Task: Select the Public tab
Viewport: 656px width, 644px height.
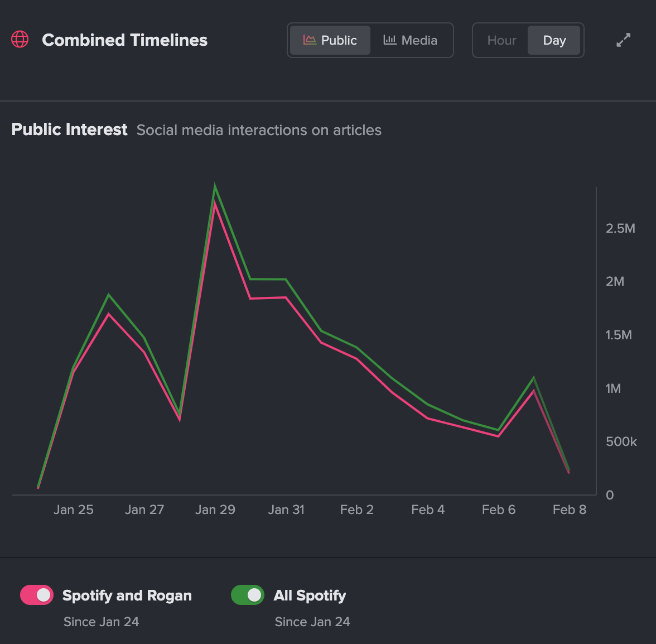Action: [x=330, y=40]
